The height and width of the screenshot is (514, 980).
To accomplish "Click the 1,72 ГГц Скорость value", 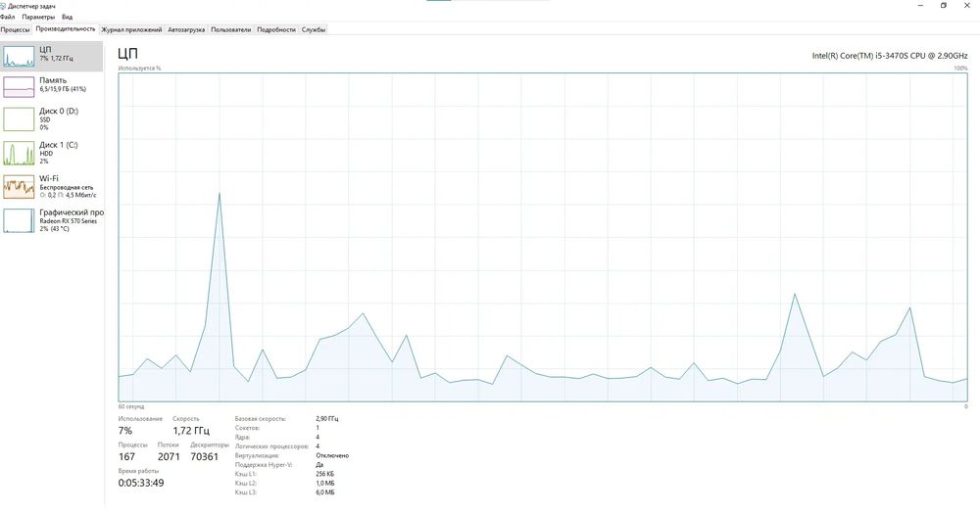I will click(191, 431).
